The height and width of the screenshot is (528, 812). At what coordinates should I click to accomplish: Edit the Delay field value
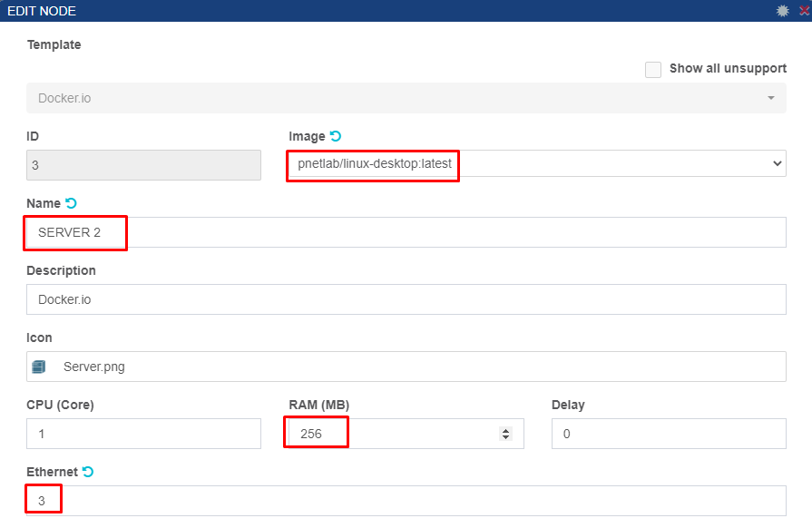point(669,434)
